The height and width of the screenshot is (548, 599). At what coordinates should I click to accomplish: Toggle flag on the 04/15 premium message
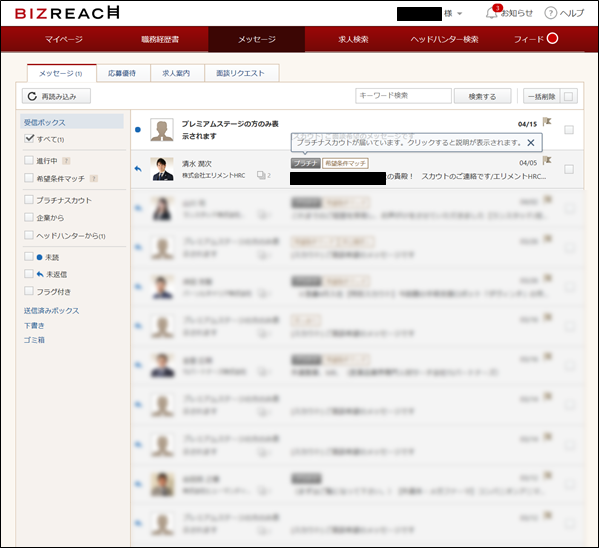pos(547,122)
